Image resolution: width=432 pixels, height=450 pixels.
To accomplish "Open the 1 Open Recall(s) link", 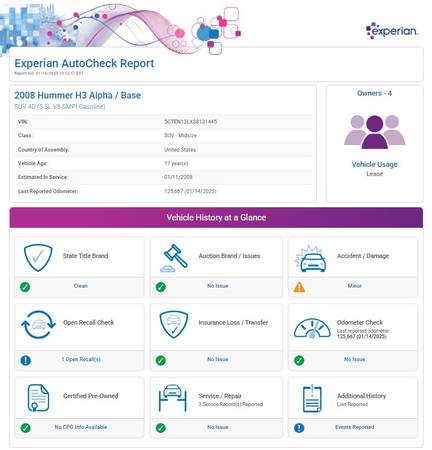I will [x=81, y=359].
